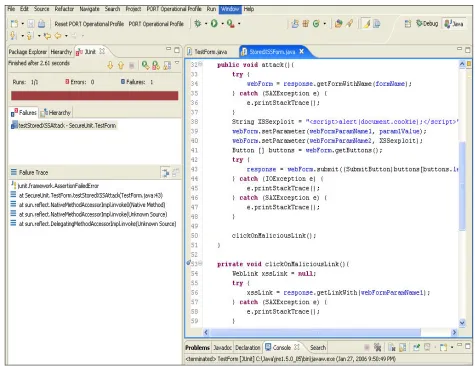475x366 pixels.
Task: Switch to the Debug perspective
Action: coord(427,24)
